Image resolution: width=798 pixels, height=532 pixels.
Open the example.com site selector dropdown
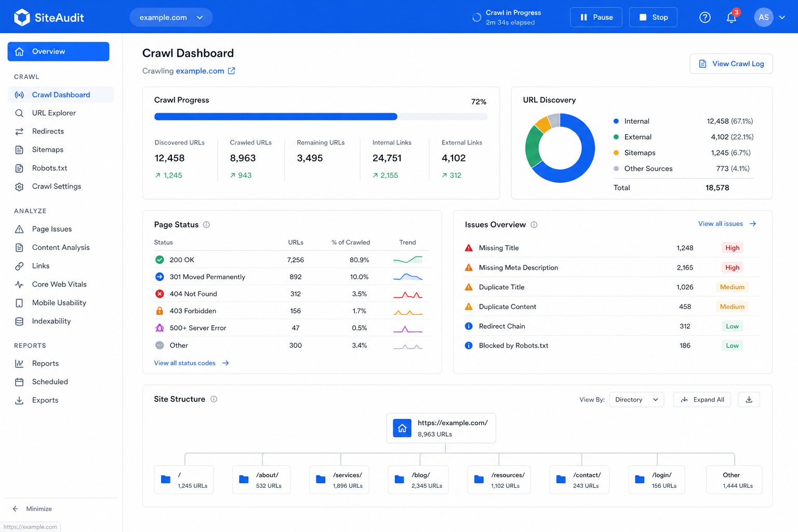(x=171, y=17)
